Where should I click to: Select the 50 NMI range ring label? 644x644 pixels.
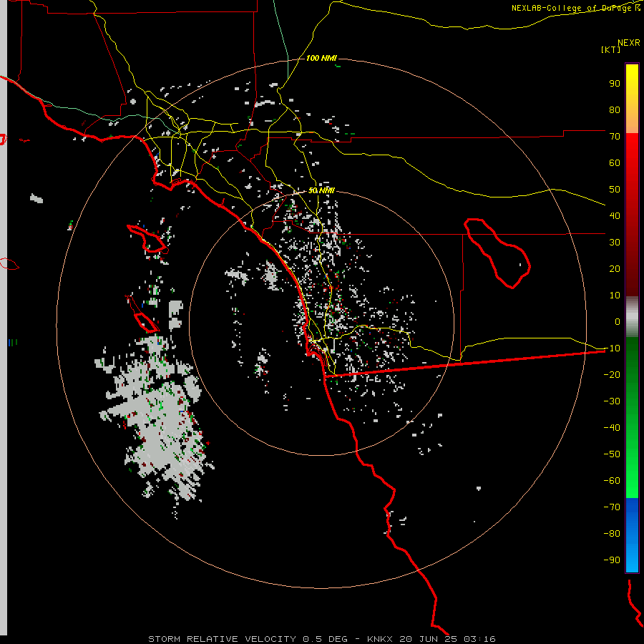click(x=321, y=190)
